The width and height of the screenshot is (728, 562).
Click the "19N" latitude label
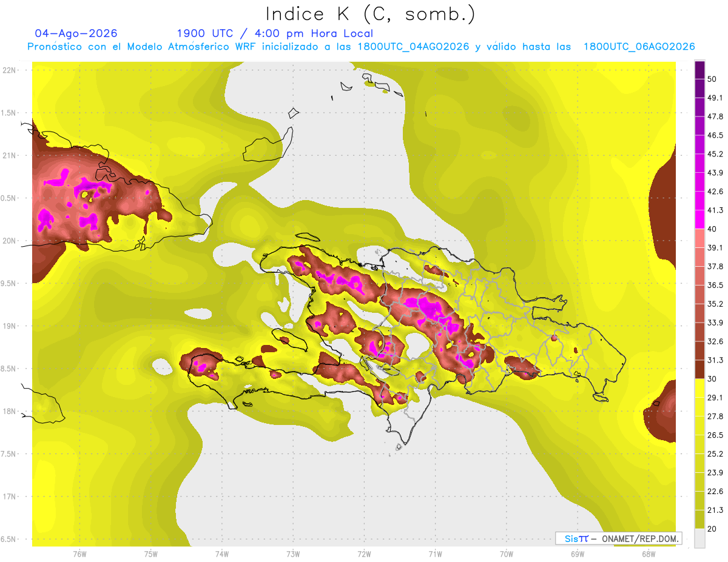click(x=9, y=326)
